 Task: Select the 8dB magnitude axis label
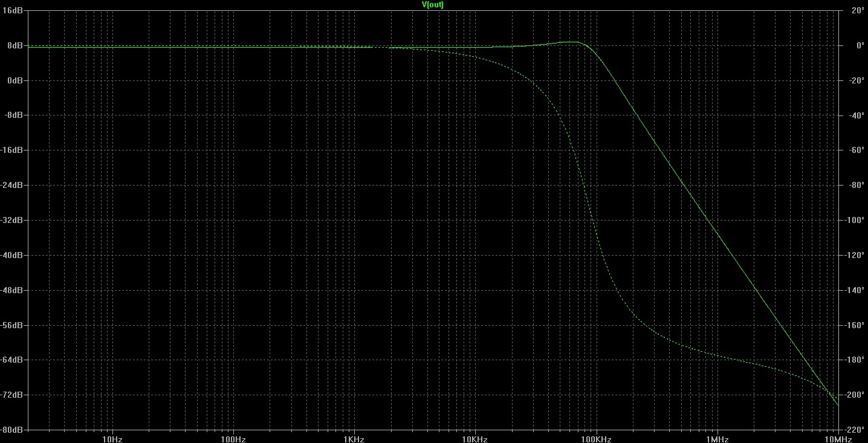[15, 45]
